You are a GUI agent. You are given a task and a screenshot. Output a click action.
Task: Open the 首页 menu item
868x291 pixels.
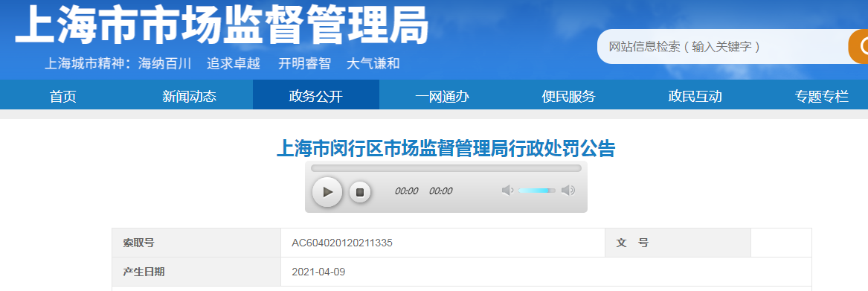point(63,97)
